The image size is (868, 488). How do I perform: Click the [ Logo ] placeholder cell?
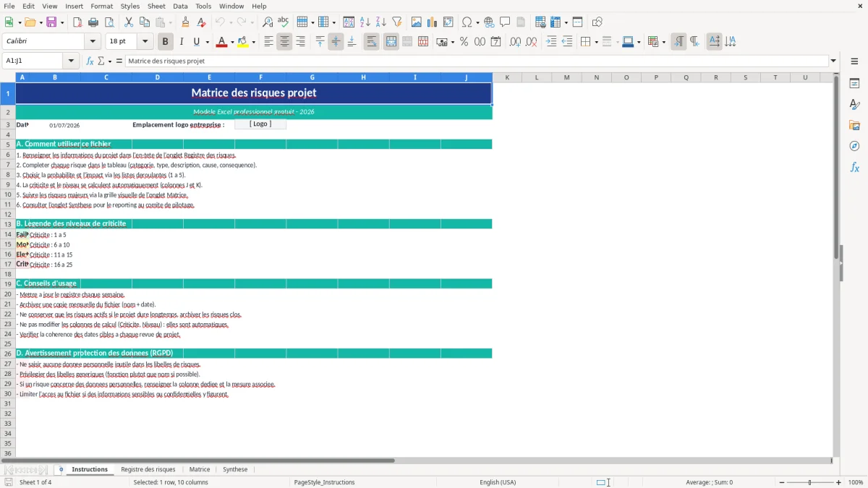pyautogui.click(x=260, y=124)
